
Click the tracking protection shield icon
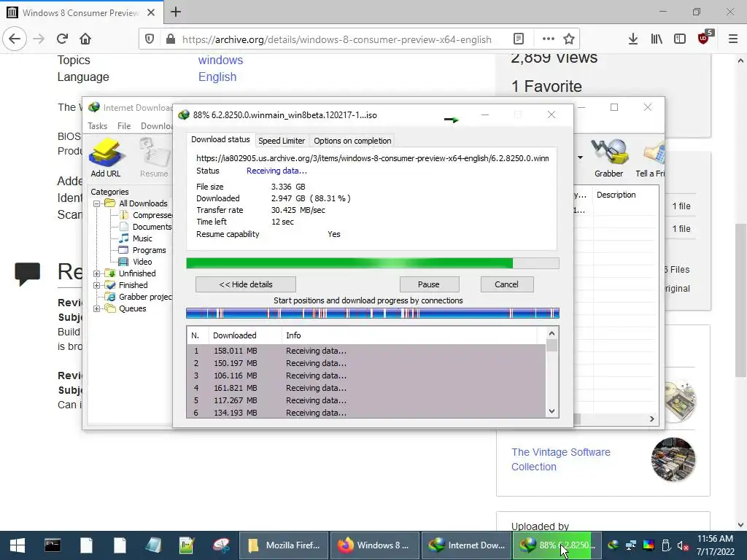point(150,39)
